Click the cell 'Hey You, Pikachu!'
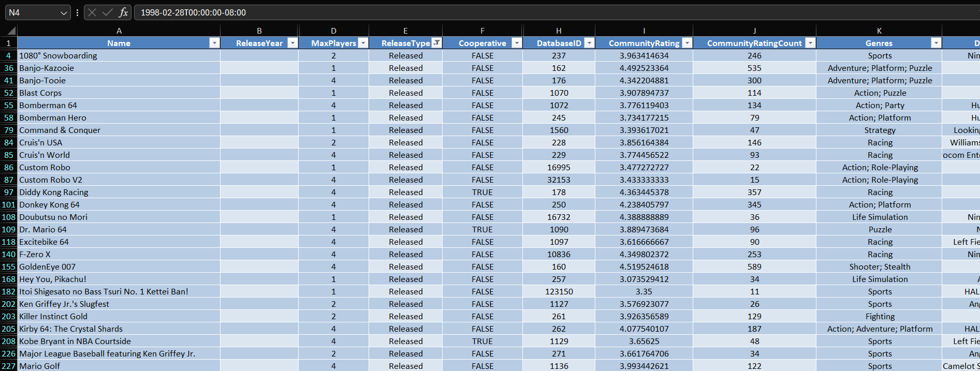 coord(119,279)
